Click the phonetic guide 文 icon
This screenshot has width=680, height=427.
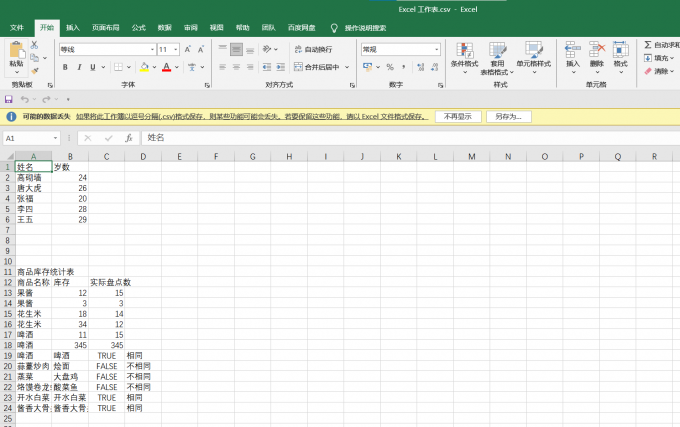pyautogui.click(x=192, y=67)
